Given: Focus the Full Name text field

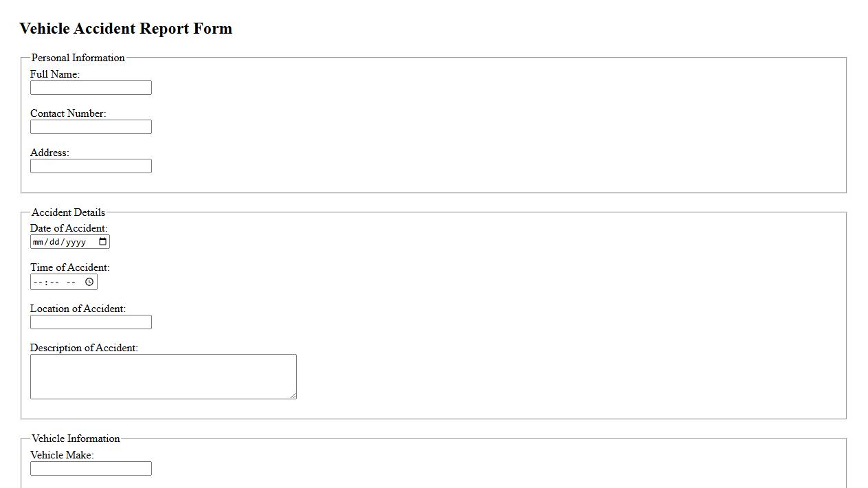Looking at the screenshot, I should click(91, 88).
